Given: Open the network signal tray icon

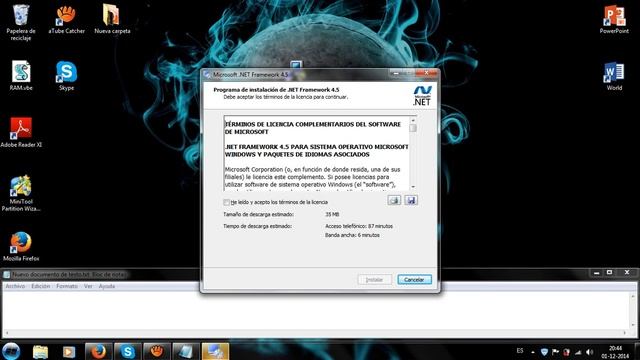Looking at the screenshot, I should coord(578,352).
